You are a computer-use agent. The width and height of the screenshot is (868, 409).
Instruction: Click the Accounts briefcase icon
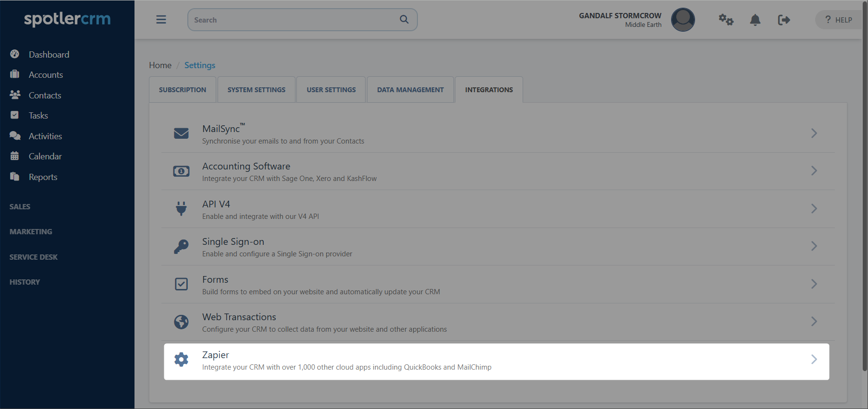pos(15,74)
